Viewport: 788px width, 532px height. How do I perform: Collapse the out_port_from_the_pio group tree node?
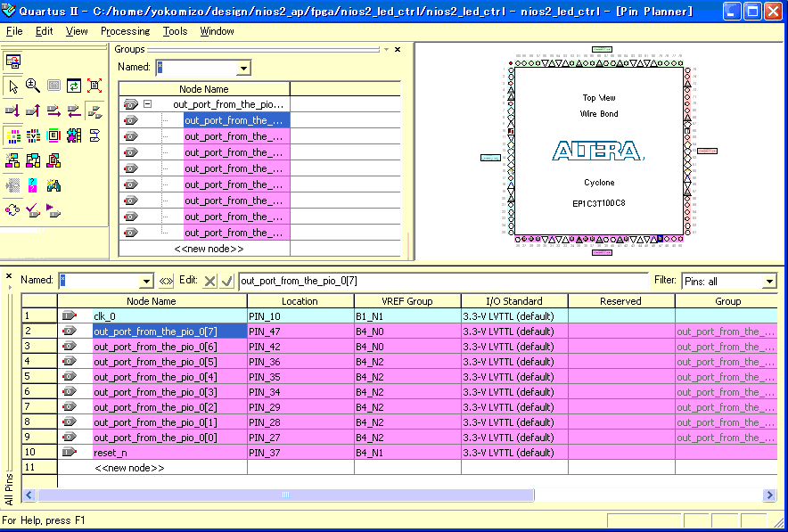(x=147, y=104)
